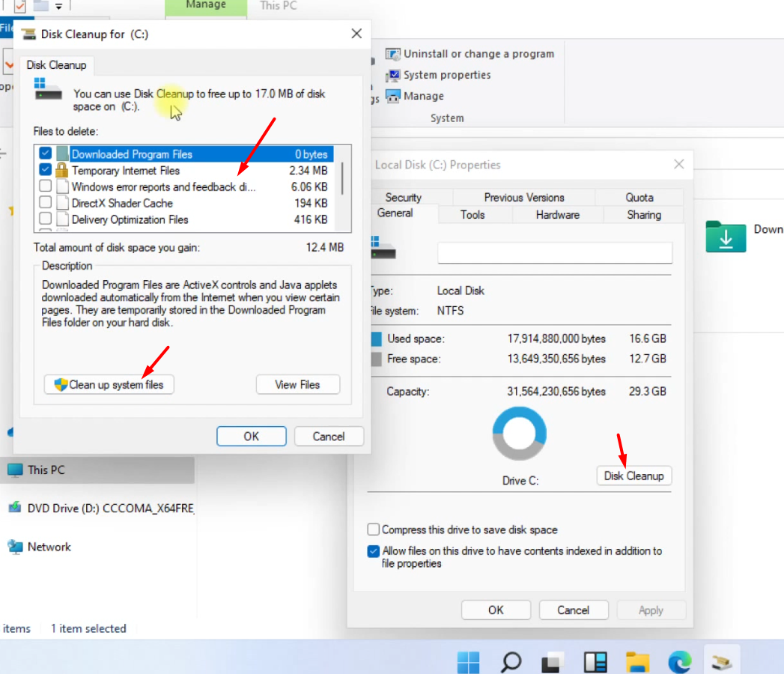Select This PC in the navigation pane
This screenshot has width=784, height=674.
[97, 470]
